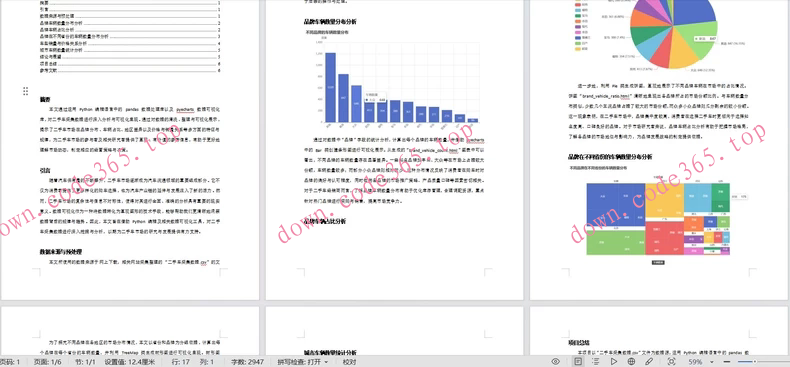Click the 品牌车辆数量分布分析 heading above bar chart
The width and height of the screenshot is (790, 367).
(330, 22)
